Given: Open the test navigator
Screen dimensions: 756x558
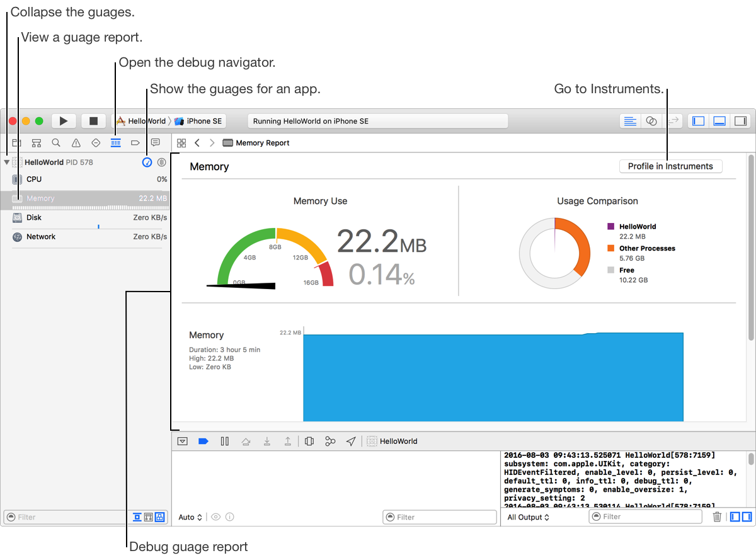Looking at the screenshot, I should [x=96, y=143].
